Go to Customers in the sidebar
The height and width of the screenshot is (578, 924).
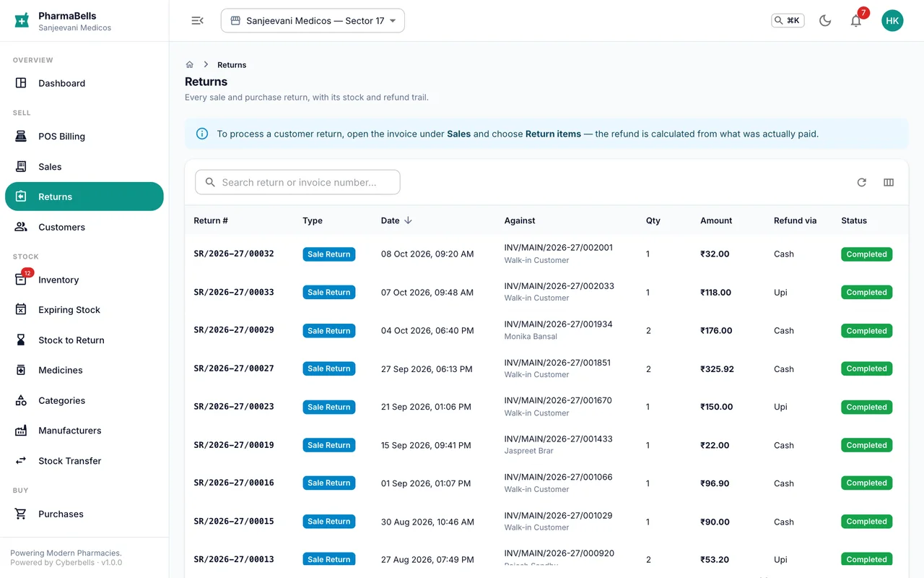(84, 227)
